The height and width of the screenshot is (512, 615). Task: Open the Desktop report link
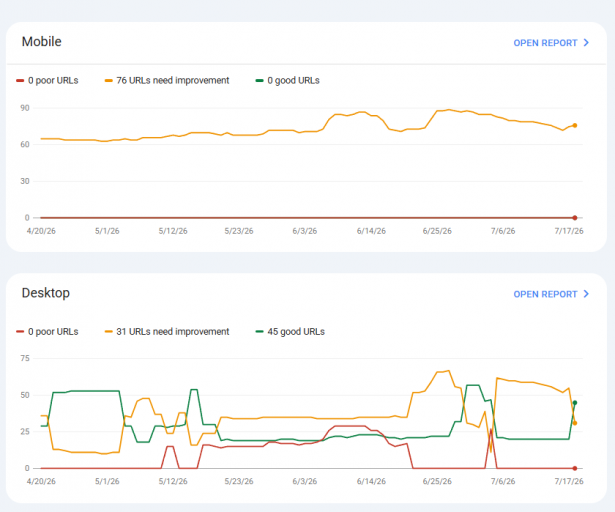(551, 294)
